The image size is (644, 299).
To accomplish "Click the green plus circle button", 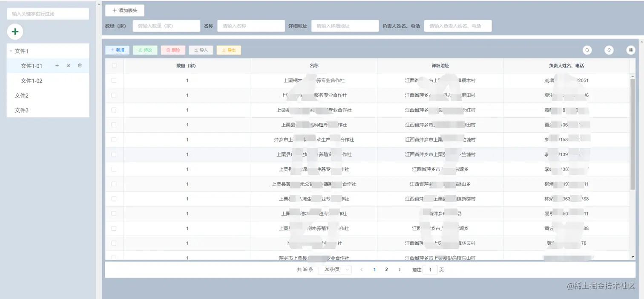I will pos(15,32).
